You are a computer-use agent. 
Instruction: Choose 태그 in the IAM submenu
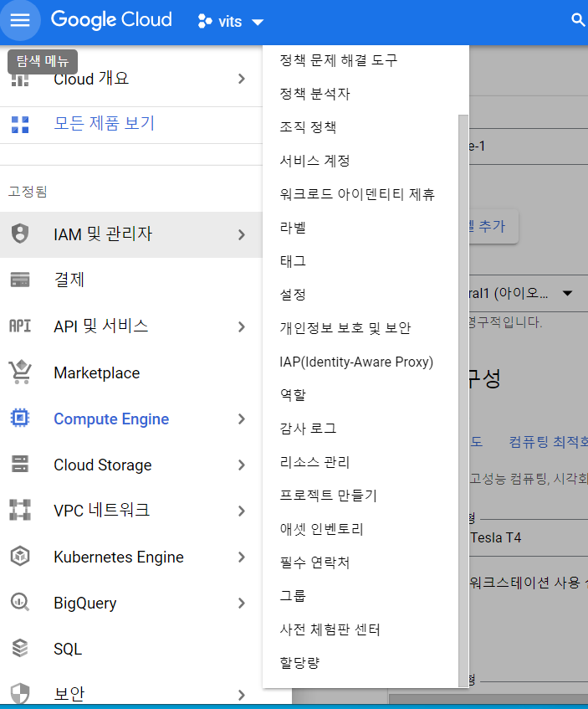coord(293,261)
